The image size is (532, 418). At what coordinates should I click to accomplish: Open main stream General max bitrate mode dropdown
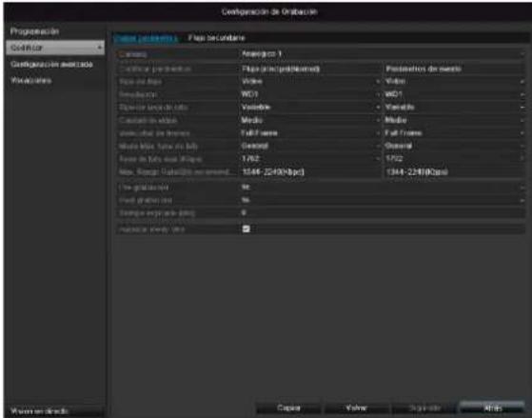coord(310,146)
